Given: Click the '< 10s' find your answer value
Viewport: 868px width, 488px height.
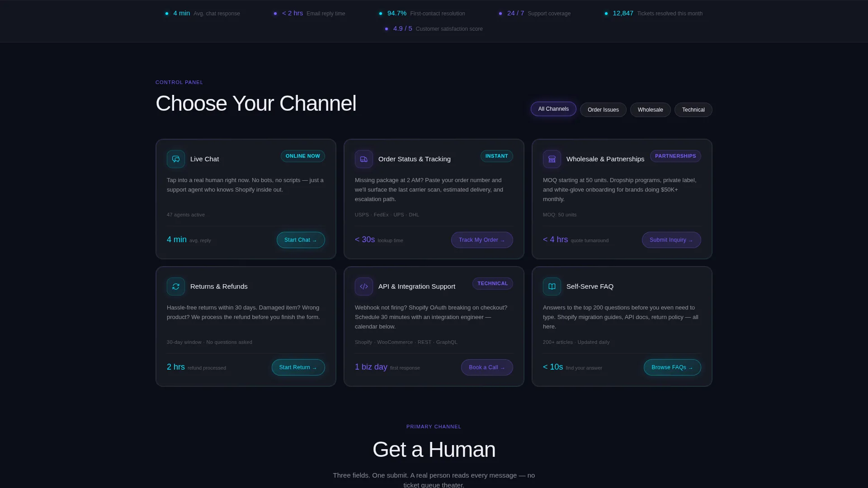Looking at the screenshot, I should (x=553, y=367).
